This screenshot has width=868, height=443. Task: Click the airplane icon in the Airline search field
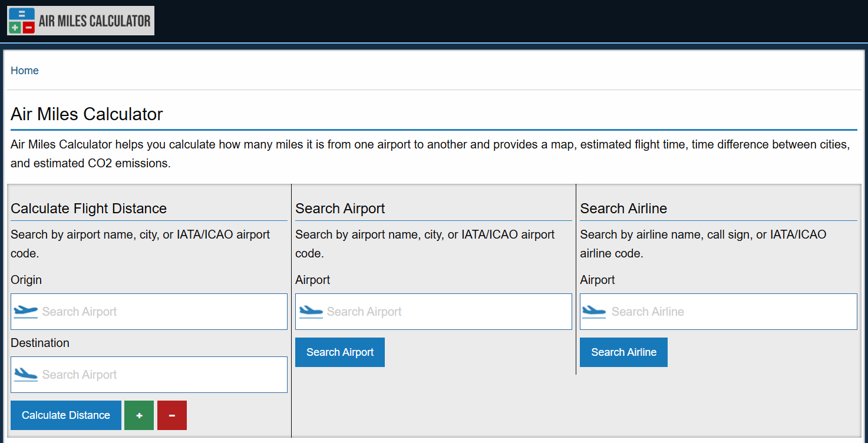click(594, 311)
